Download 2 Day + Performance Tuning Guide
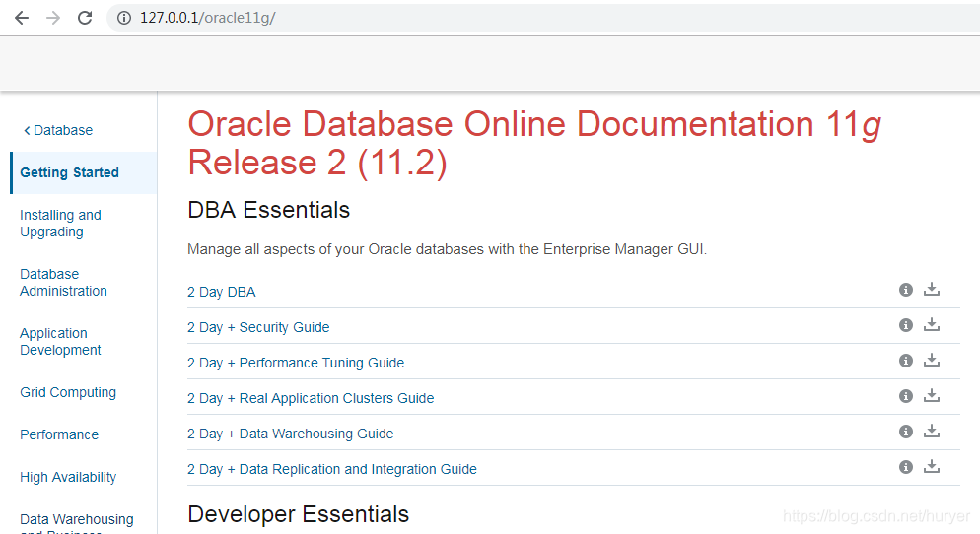 pyautogui.click(x=932, y=361)
